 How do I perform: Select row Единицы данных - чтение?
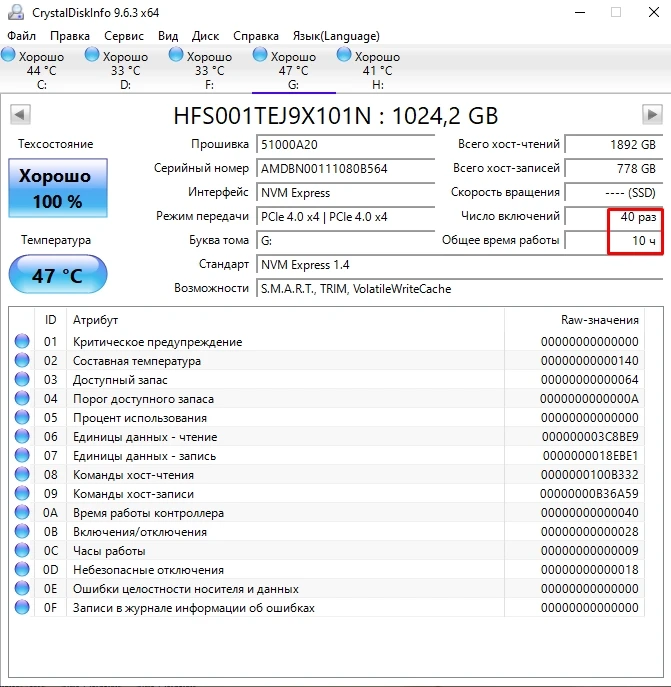327,436
